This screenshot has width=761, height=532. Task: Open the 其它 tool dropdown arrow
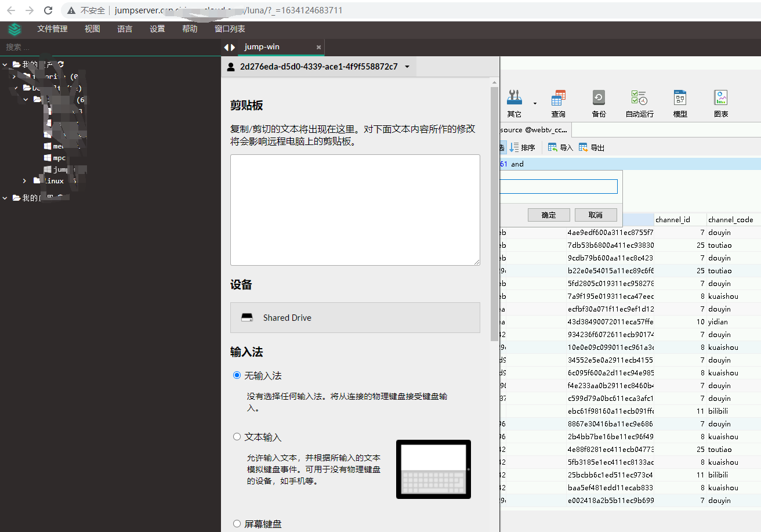click(x=535, y=104)
